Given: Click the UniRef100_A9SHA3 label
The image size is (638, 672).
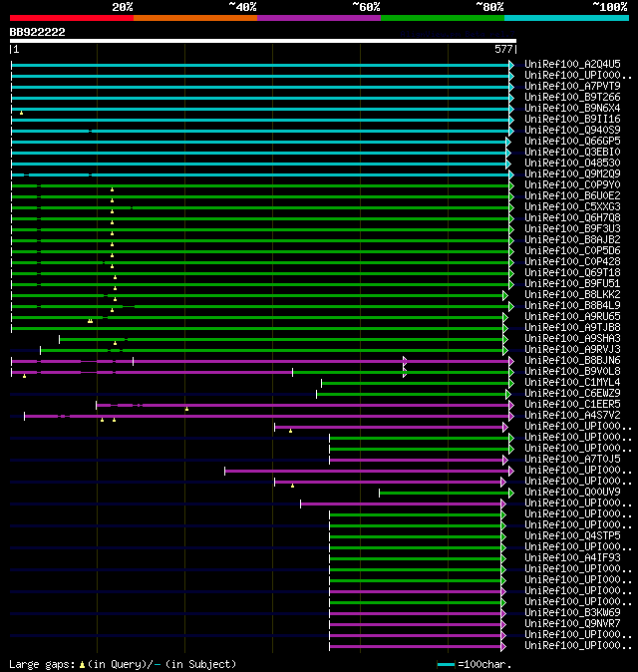Looking at the screenshot, I should [x=572, y=339].
